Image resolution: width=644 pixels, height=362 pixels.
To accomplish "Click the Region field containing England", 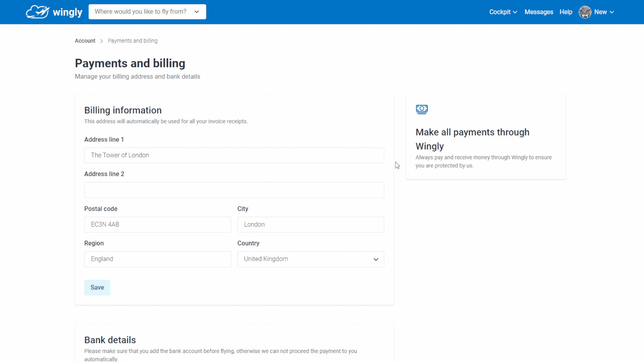I will (x=158, y=259).
